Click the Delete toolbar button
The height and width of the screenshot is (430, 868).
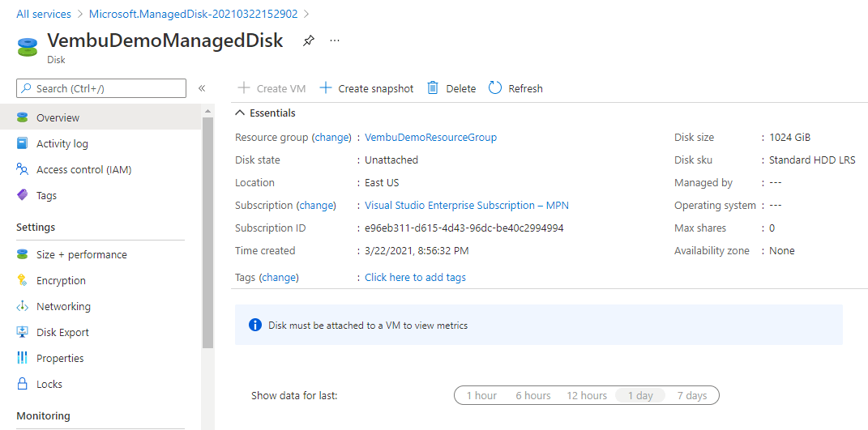click(451, 88)
